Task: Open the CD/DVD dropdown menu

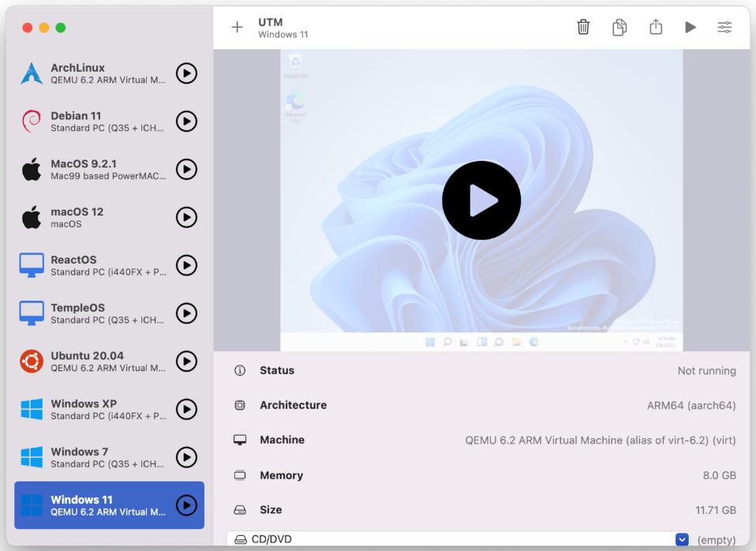Action: [x=683, y=540]
